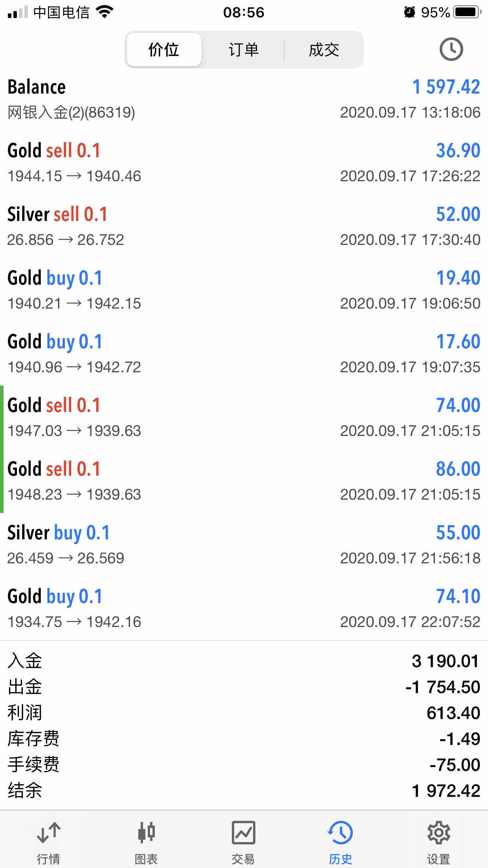Open Gold buy trade with 19.40 profit
Viewport: 488px width, 868px height.
[244, 290]
